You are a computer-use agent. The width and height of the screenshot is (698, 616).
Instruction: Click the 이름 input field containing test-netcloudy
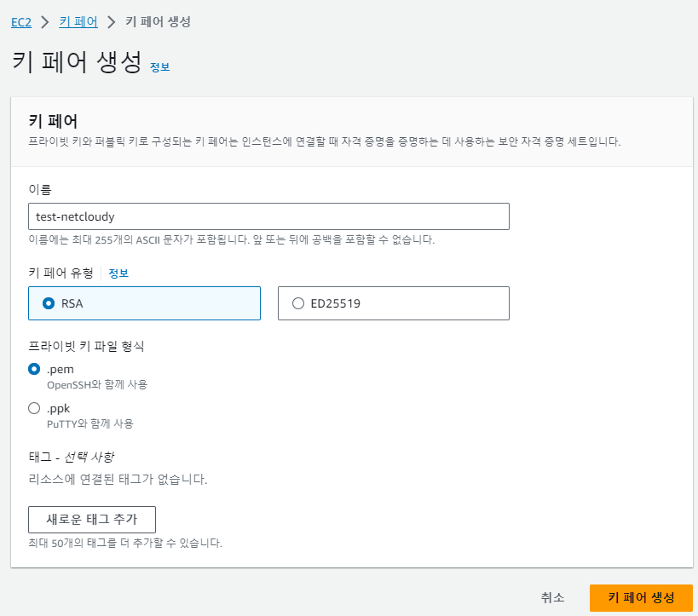coord(268,216)
